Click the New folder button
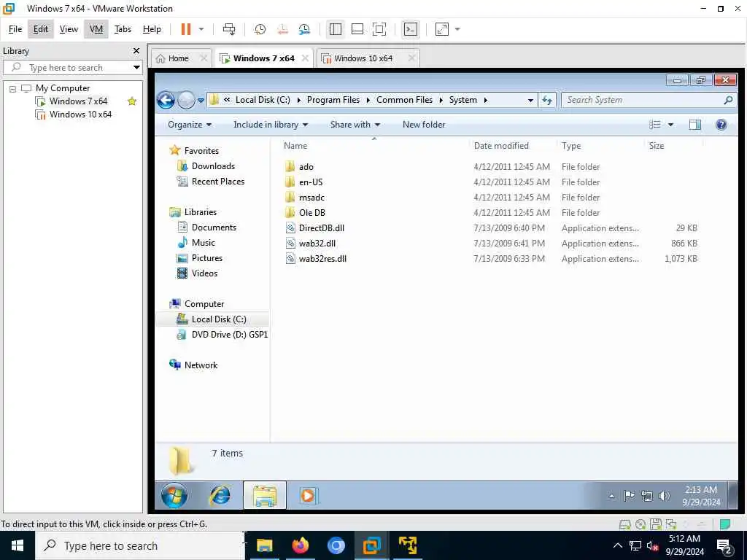 pos(424,125)
